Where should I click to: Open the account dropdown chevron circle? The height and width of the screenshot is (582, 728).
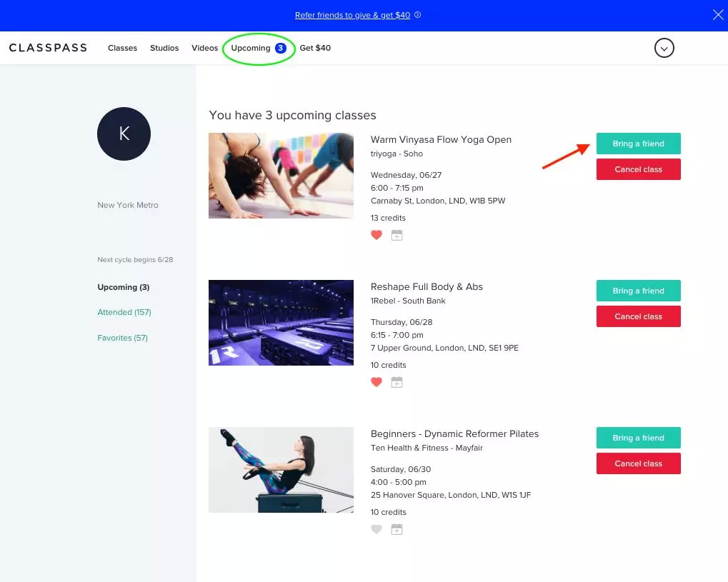click(x=664, y=48)
